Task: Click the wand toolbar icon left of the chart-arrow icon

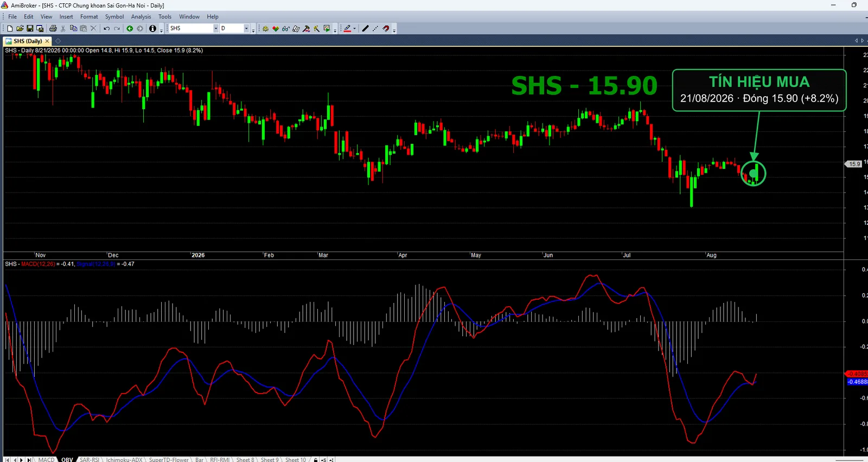Action: (x=317, y=28)
